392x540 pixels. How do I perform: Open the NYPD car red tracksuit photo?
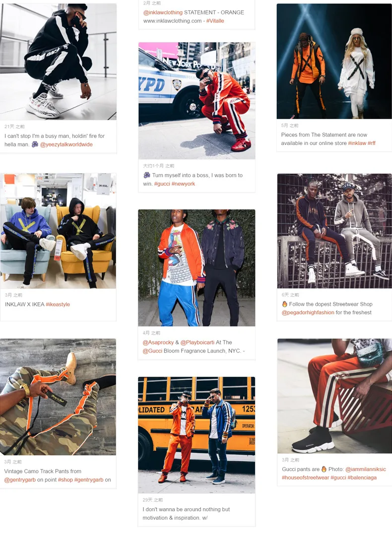(x=197, y=101)
